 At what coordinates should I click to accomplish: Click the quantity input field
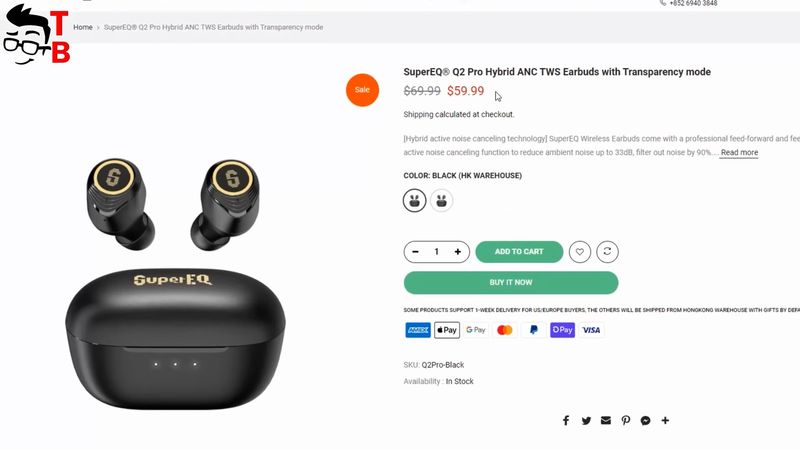click(x=437, y=252)
